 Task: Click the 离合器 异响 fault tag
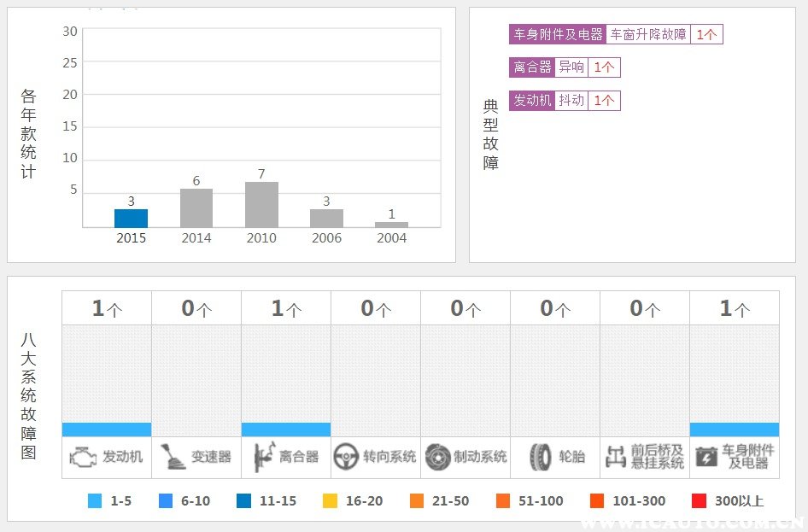click(571, 67)
